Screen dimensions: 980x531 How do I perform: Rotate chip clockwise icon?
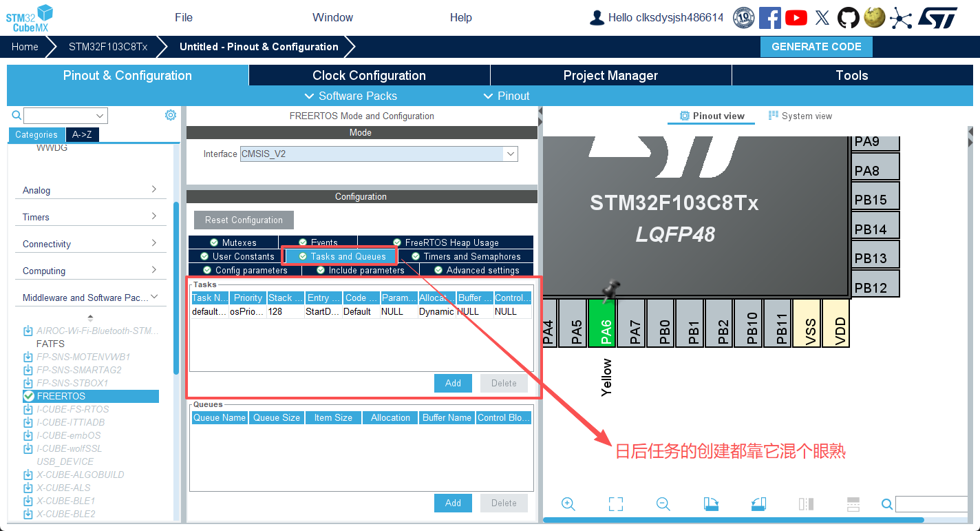click(711, 504)
